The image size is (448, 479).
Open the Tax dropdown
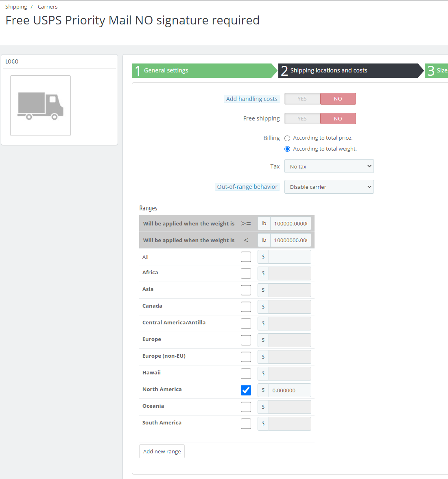click(x=329, y=166)
